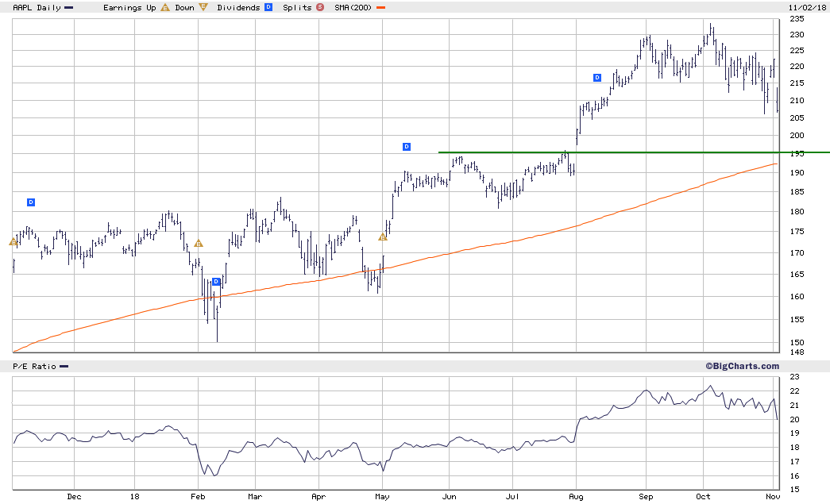Click the orange 200-day moving average line

tap(395, 266)
